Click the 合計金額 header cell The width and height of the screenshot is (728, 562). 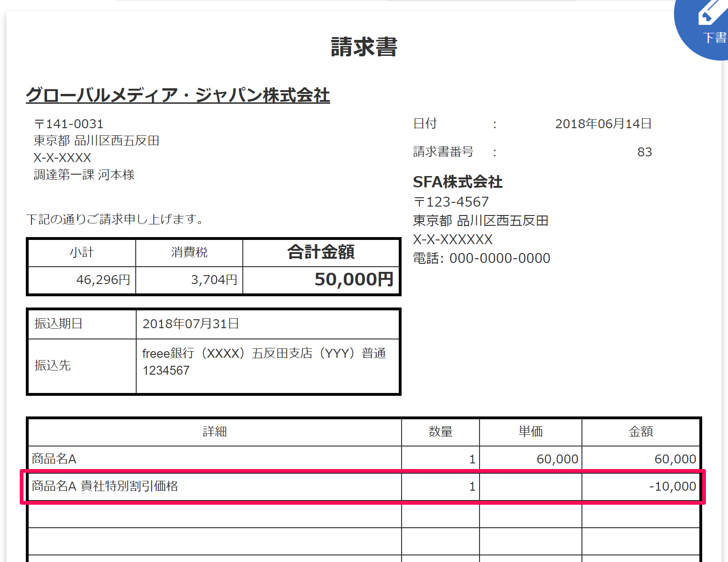[321, 252]
